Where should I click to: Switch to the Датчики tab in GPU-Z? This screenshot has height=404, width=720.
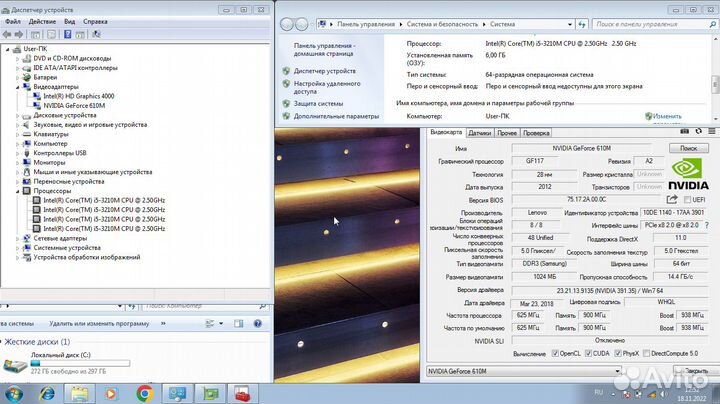[x=479, y=133]
